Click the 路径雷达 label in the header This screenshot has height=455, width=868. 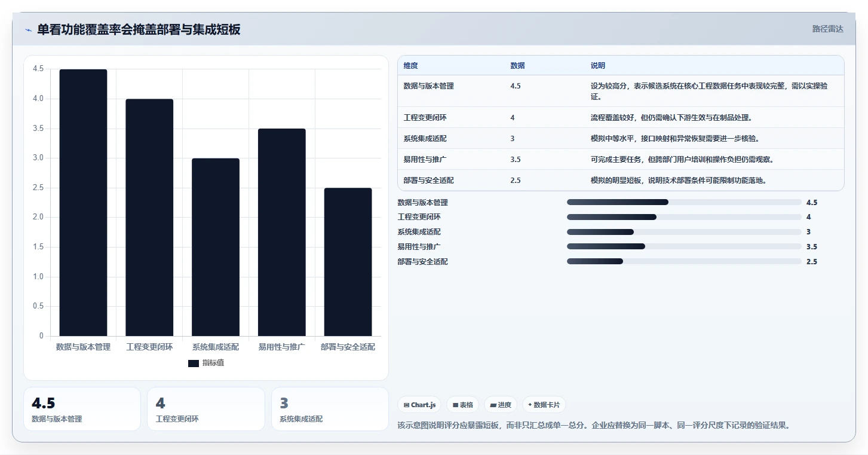tap(827, 29)
